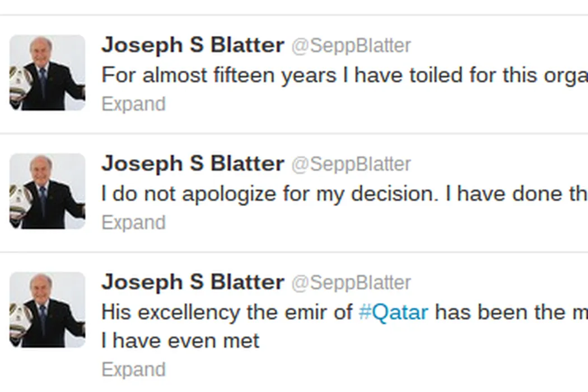Click the soccer ball in the second tweet's avatar
This screenshot has width=588, height=392.
19,200
